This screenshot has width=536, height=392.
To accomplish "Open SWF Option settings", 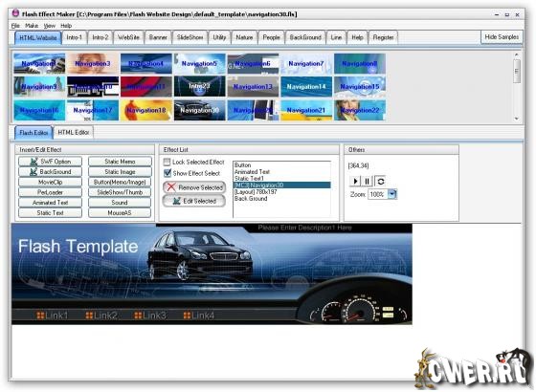I will coord(50,162).
